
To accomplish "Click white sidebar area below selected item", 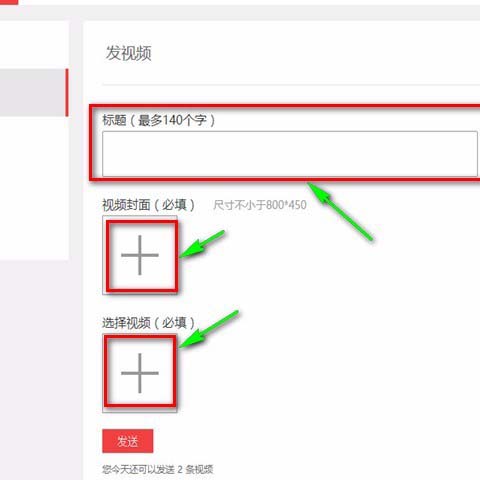I will click(33, 188).
